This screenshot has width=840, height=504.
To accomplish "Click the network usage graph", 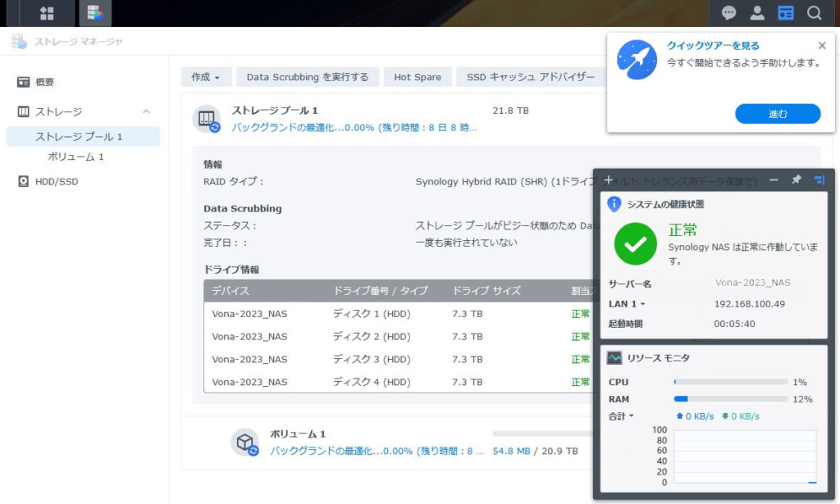I will 745,456.
